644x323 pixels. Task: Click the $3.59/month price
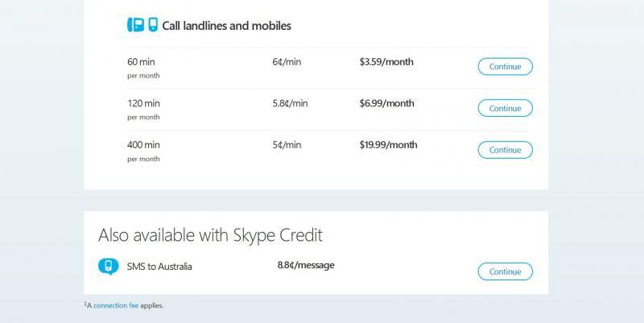[x=386, y=62]
